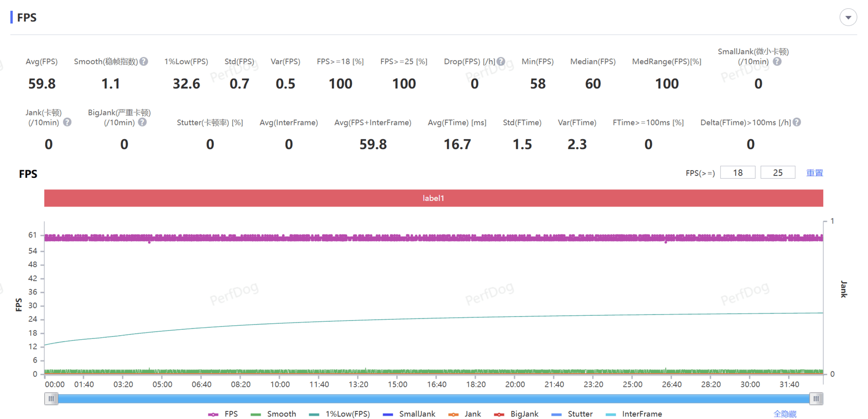This screenshot has width=868, height=419.
Task: Toggle InterFrame series in legend
Action: pos(634,414)
